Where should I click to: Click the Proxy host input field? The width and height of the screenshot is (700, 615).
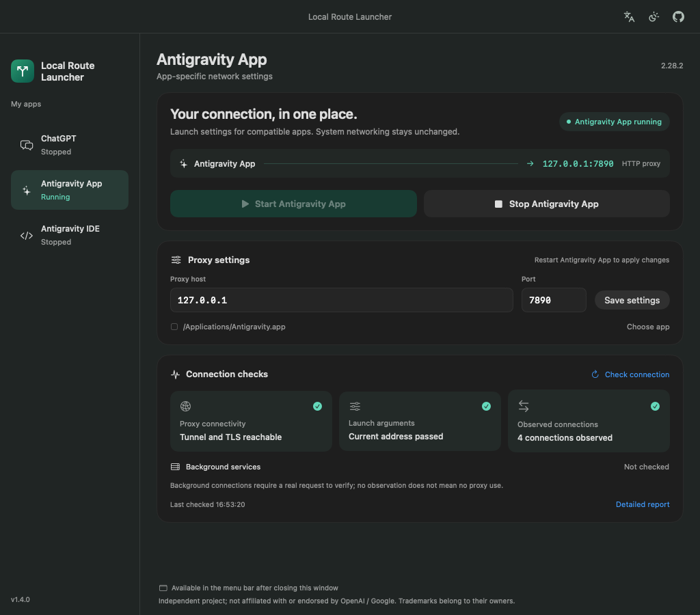[342, 300]
